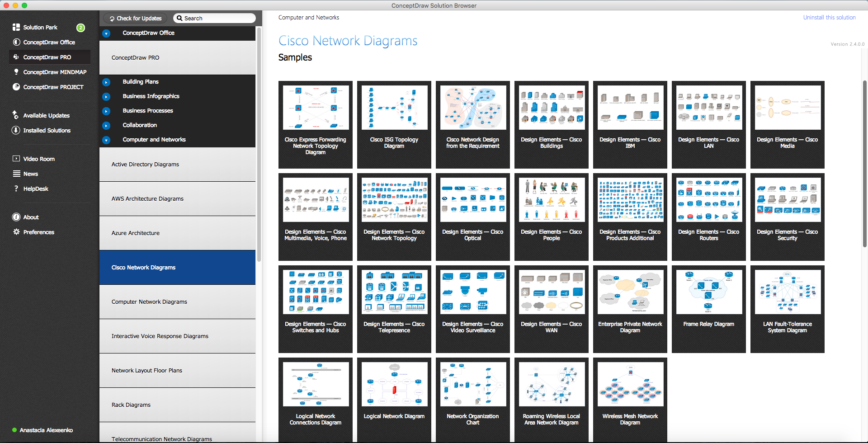The image size is (868, 443).
Task: Select the Cisco Network Diagrams solution
Action: pyautogui.click(x=177, y=267)
